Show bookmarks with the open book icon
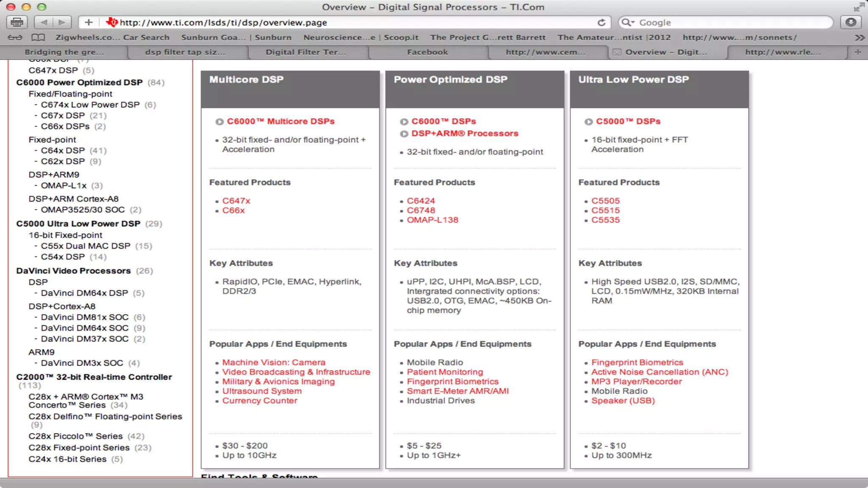Screen dimensions: 868x488 coord(38,38)
